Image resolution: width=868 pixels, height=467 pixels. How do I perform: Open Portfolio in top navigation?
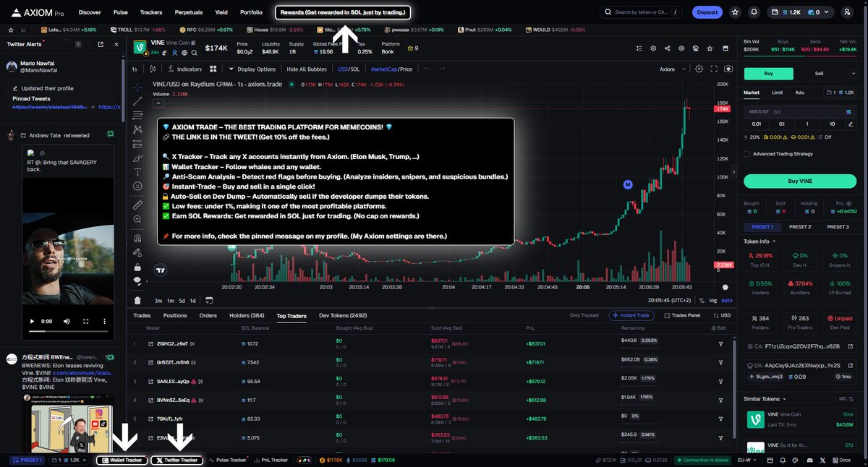pos(251,12)
